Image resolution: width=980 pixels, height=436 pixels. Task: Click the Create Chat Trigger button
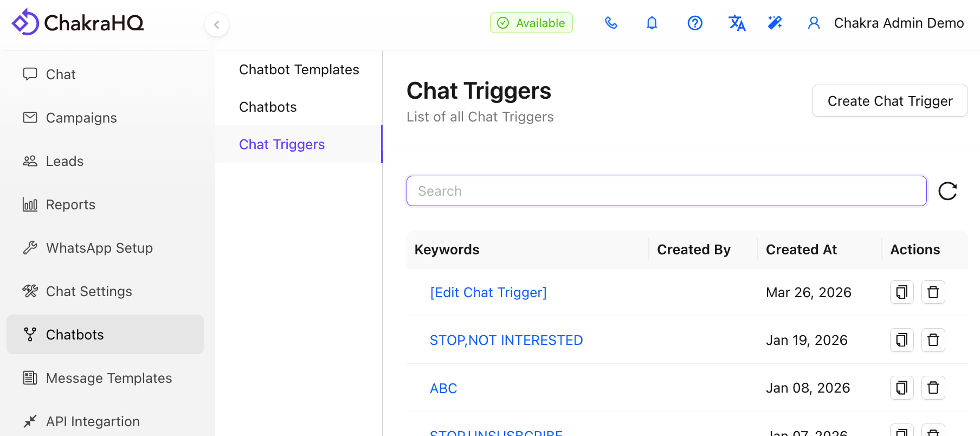(889, 101)
